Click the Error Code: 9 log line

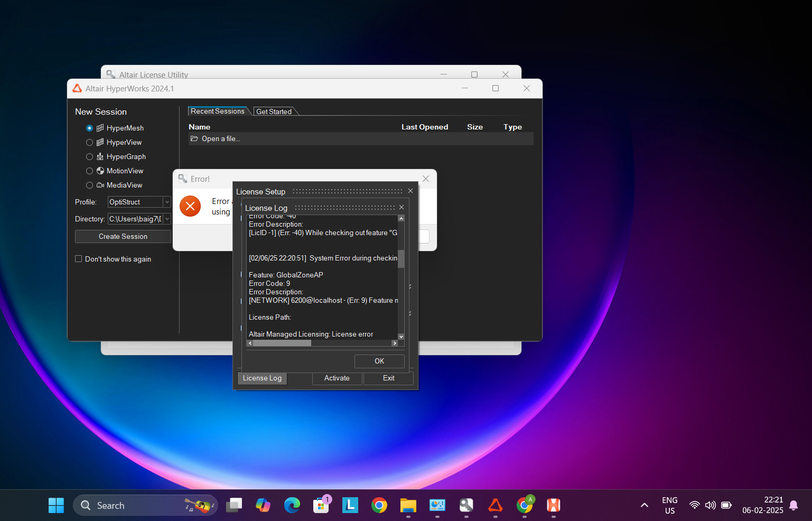(269, 283)
